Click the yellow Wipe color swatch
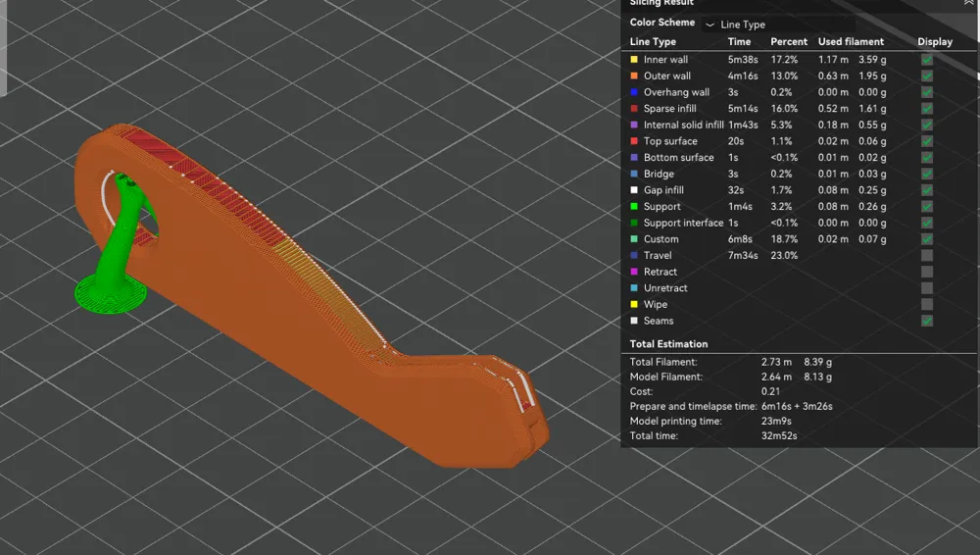The height and width of the screenshot is (555, 980). click(634, 304)
